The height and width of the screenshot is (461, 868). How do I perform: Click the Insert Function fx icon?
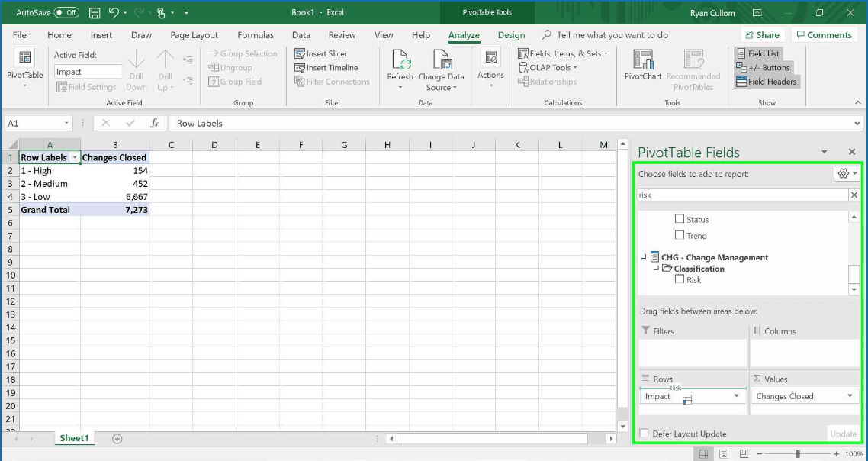click(154, 123)
